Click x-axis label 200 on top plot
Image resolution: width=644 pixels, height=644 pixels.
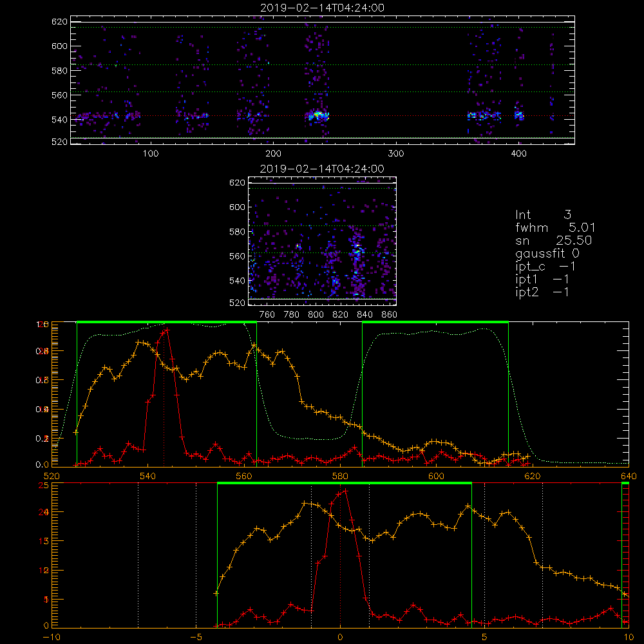(x=273, y=153)
